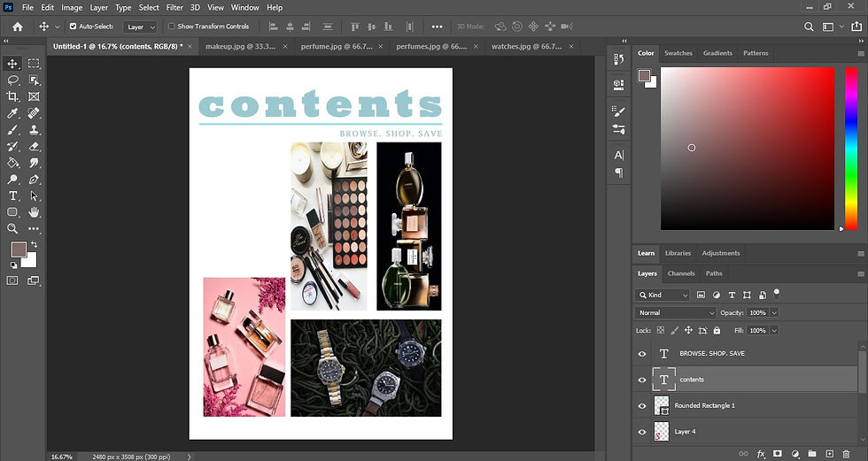The image size is (868, 461).
Task: Add a layer mask
Action: (778, 454)
